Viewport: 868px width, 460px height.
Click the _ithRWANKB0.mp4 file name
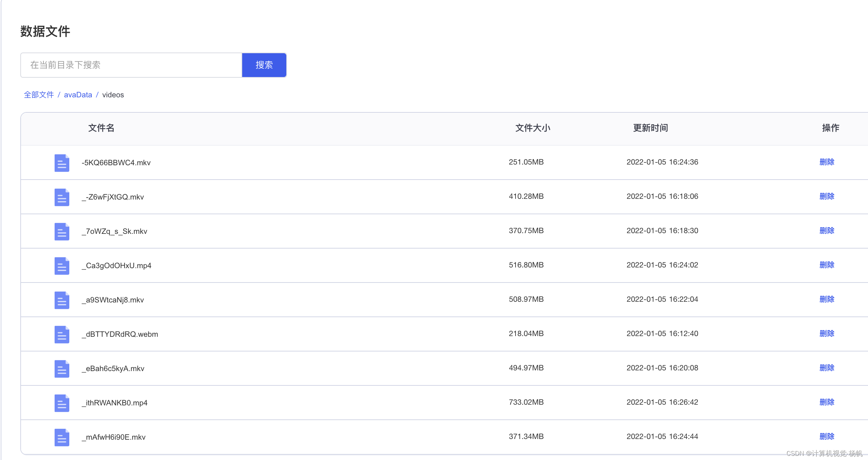tap(115, 403)
